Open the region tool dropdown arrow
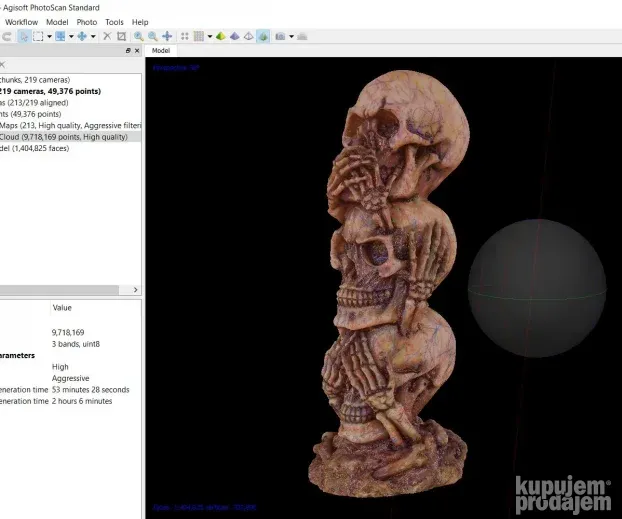 pos(71,37)
